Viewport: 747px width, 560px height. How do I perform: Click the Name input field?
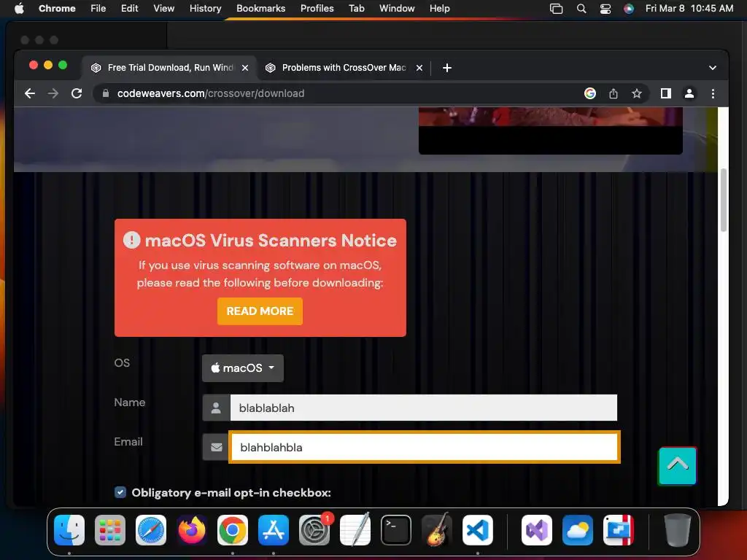(x=424, y=408)
